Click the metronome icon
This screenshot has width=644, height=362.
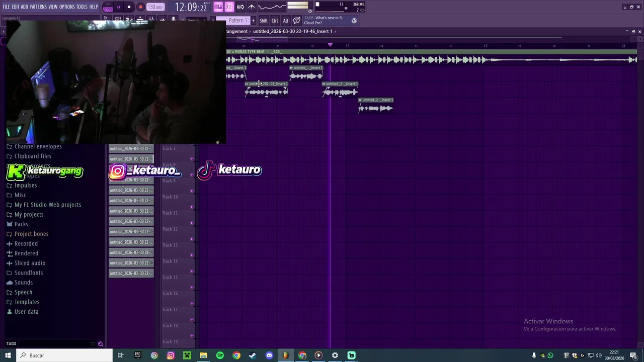pos(252,7)
